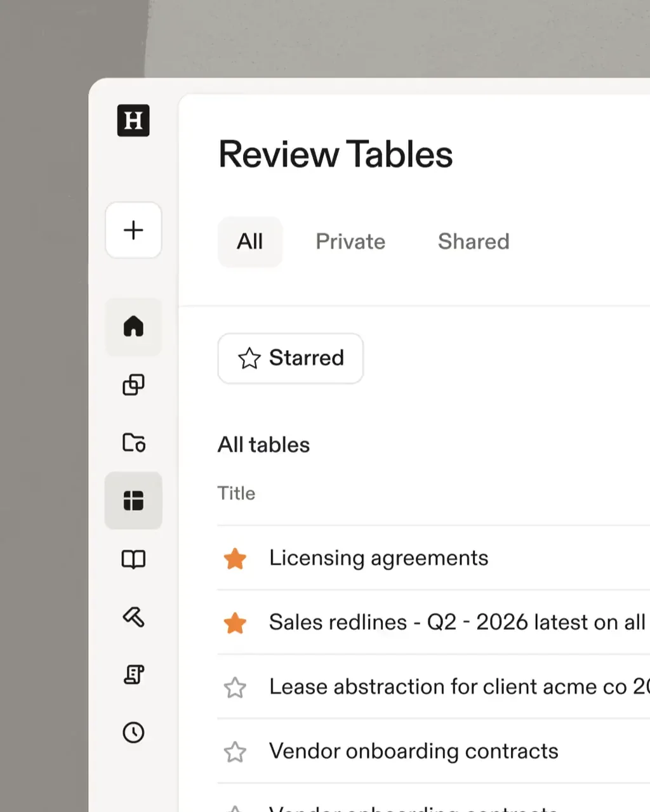Unstar the Sales redlines Q2 table
This screenshot has width=650, height=812.
coord(235,623)
